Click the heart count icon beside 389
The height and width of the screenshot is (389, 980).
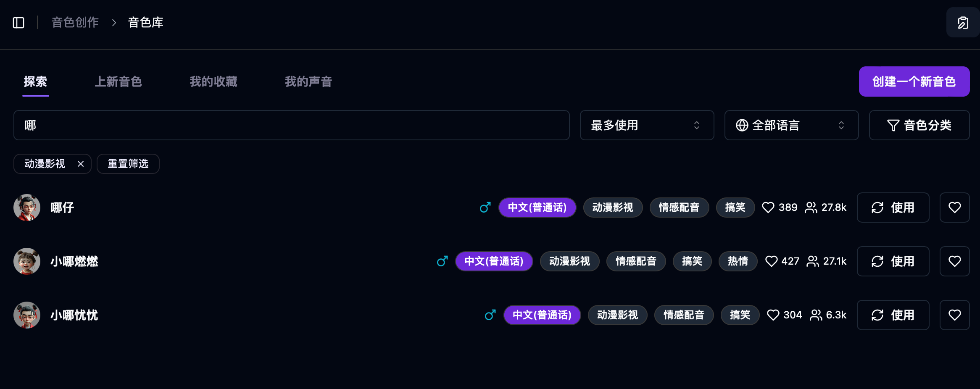(769, 207)
